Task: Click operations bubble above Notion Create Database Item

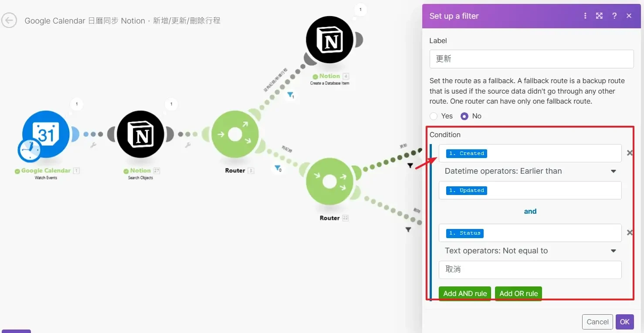Action: pyautogui.click(x=360, y=9)
